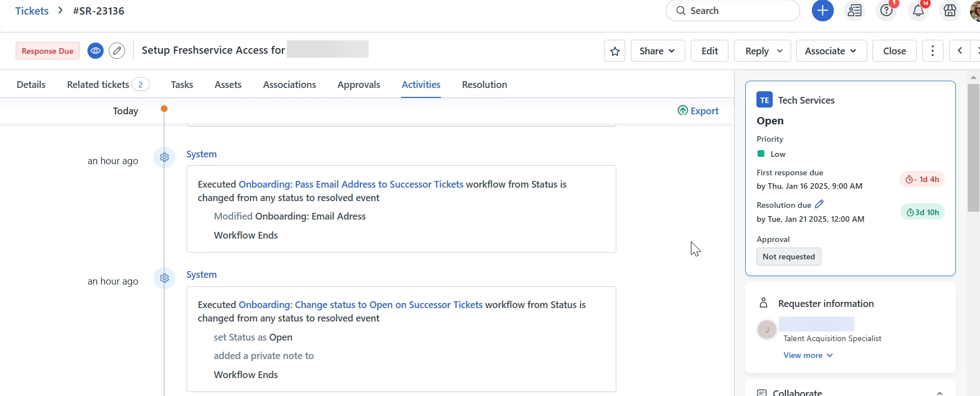Click the orange Today timeline marker
This screenshot has height=396, width=980.
coord(164,109)
